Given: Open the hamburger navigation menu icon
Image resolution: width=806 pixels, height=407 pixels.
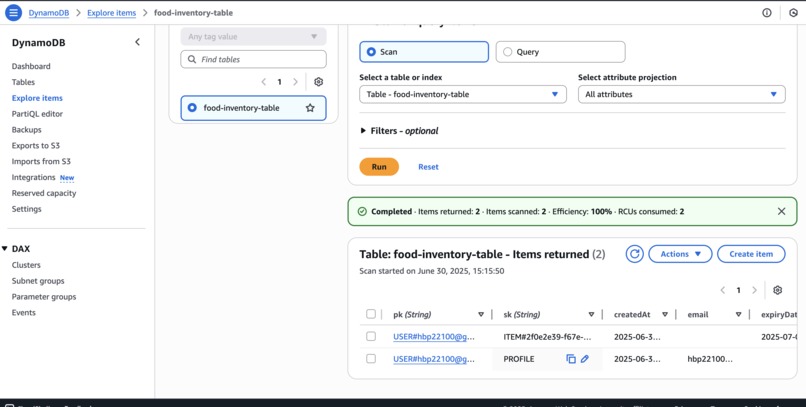Looking at the screenshot, I should click(x=13, y=12).
